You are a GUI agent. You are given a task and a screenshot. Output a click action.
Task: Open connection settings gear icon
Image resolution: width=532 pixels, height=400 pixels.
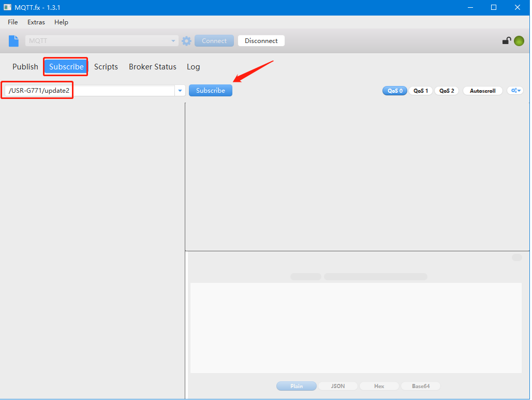coord(186,41)
